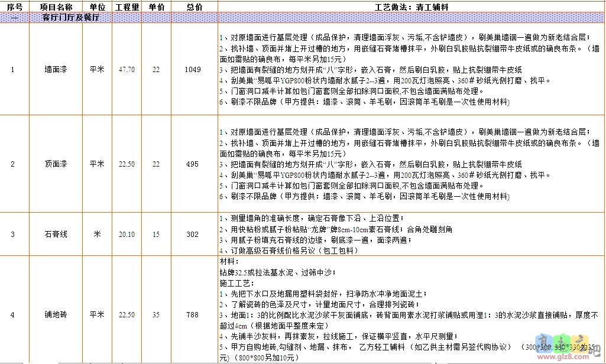
Task: Click the 石膏线 item cell
Action: click(x=56, y=235)
